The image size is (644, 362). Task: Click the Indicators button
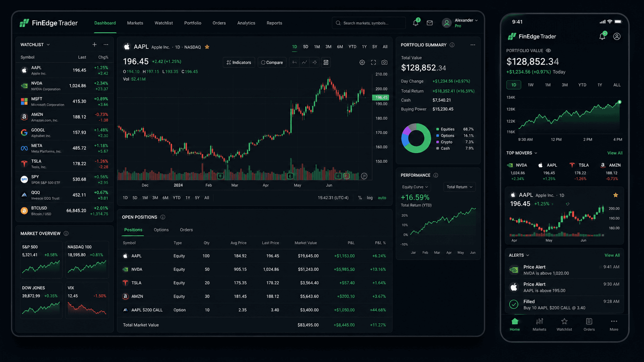239,62
